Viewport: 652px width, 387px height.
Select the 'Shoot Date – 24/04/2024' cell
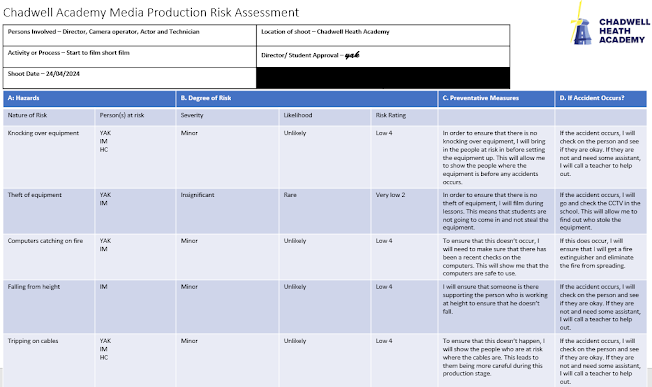point(129,78)
